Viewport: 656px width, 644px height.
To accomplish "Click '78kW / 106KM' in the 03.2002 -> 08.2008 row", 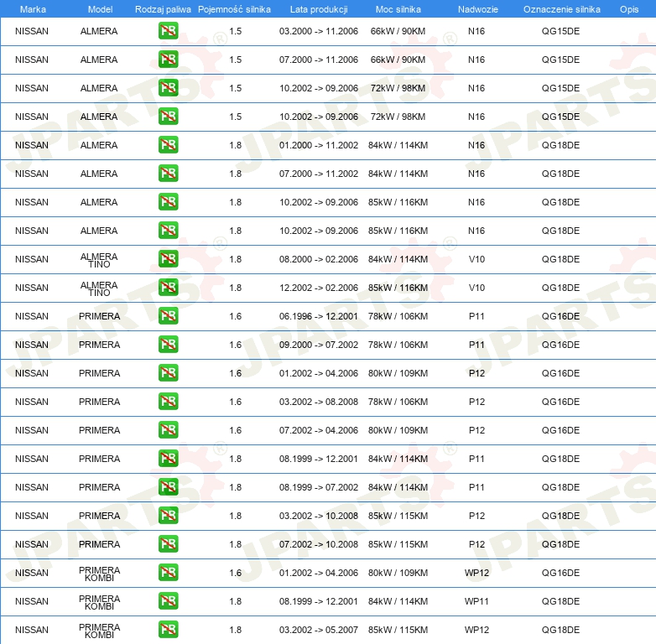I will click(x=398, y=402).
